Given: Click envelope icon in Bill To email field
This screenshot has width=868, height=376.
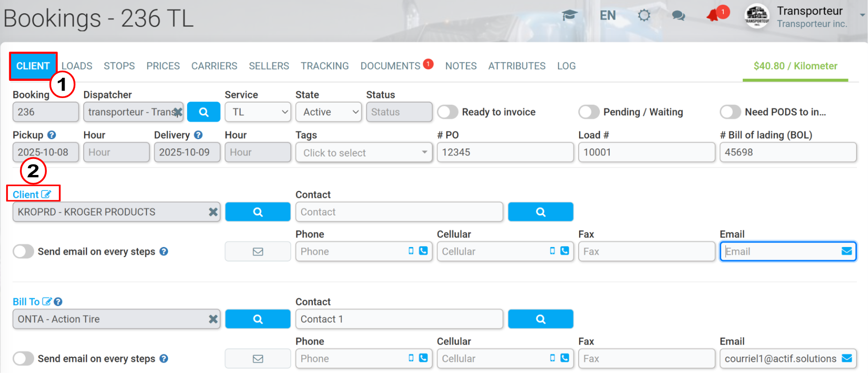Looking at the screenshot, I should (846, 358).
